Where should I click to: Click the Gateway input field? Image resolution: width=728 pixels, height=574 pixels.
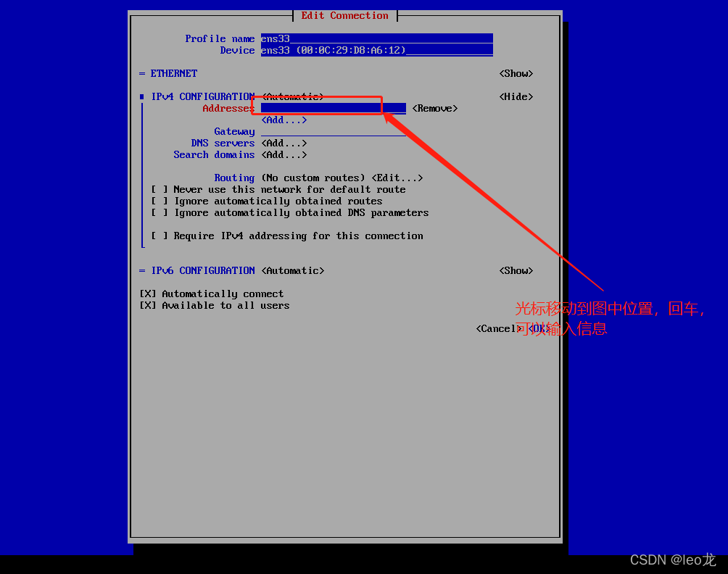coord(333,131)
